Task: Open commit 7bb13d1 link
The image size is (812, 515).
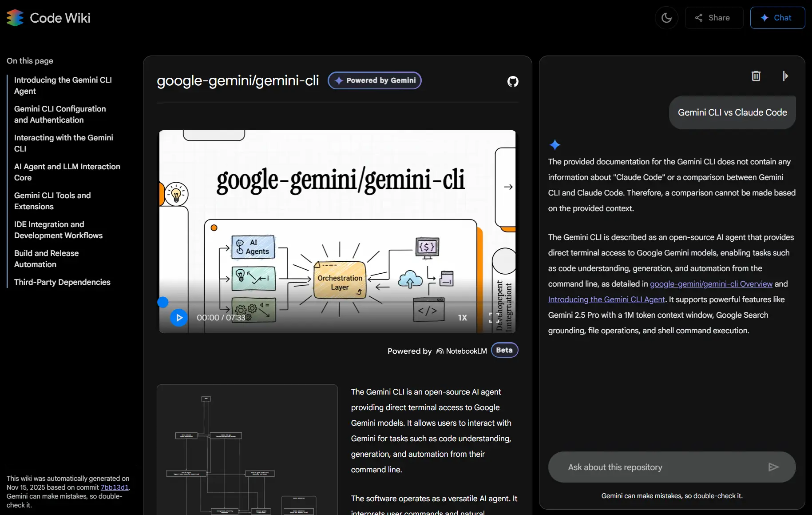Action: 115,487
